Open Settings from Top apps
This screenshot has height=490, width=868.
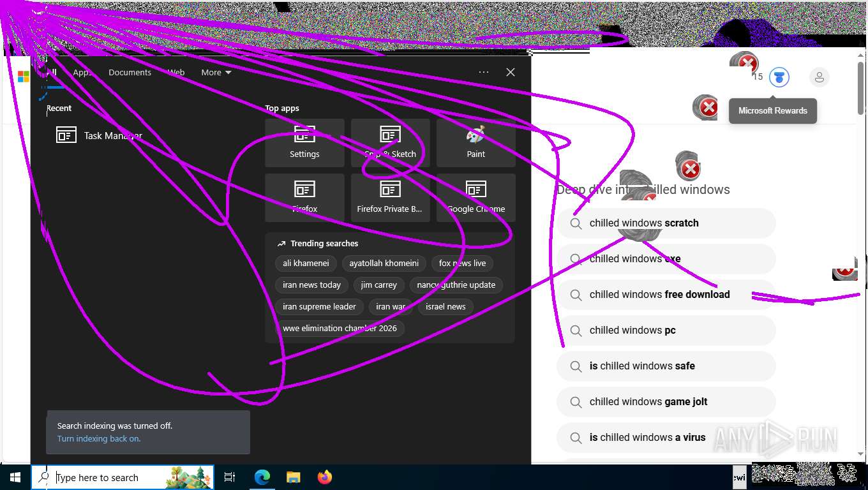(x=304, y=143)
